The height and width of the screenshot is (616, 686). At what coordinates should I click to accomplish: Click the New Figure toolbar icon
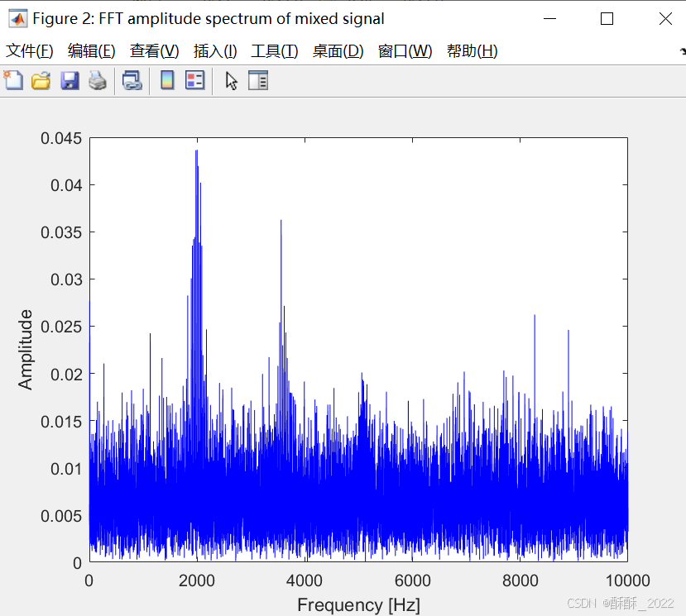pos(13,80)
